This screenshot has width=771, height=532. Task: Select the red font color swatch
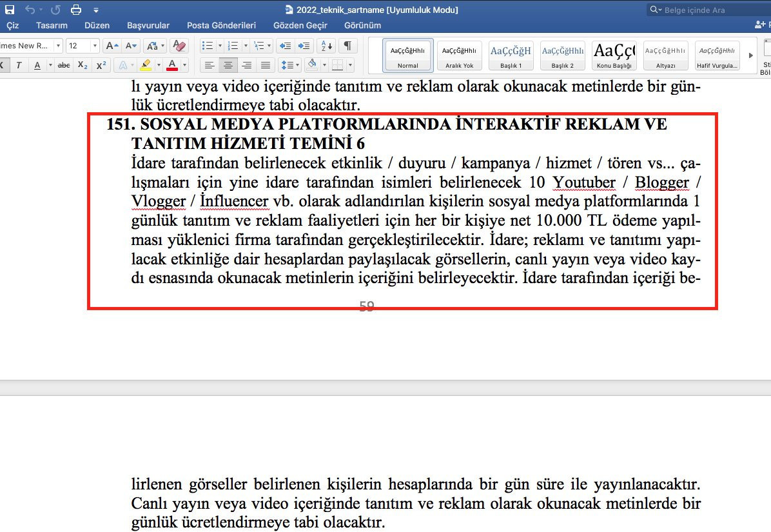tap(173, 65)
